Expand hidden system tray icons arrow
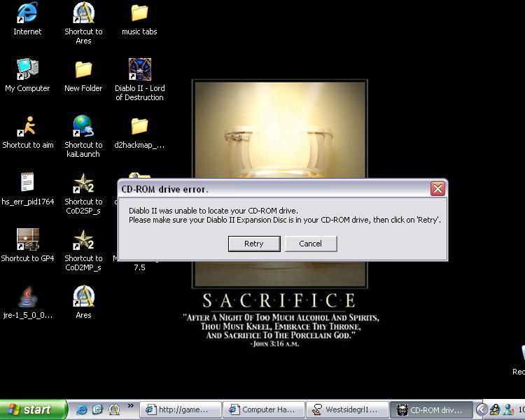 click(482, 409)
